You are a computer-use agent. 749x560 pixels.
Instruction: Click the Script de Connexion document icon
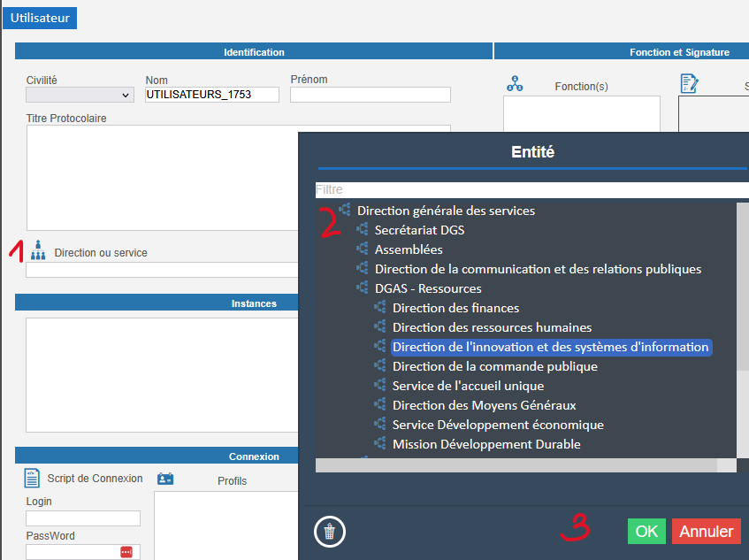(x=32, y=479)
